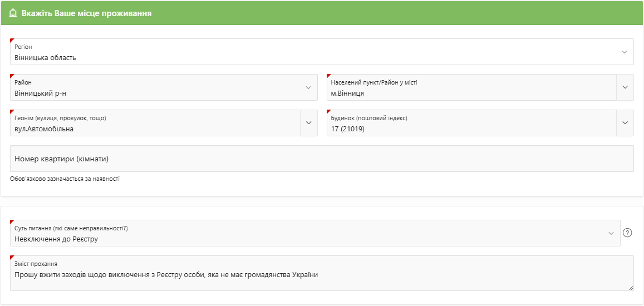Click the red required marker on Регіон field
The height and width of the screenshot is (306, 644).
point(12,40)
